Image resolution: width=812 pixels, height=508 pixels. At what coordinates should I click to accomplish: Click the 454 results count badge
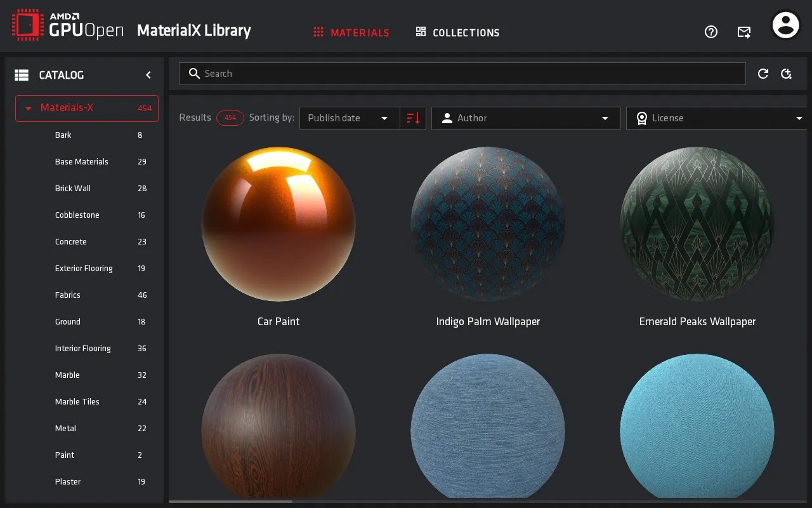[230, 118]
